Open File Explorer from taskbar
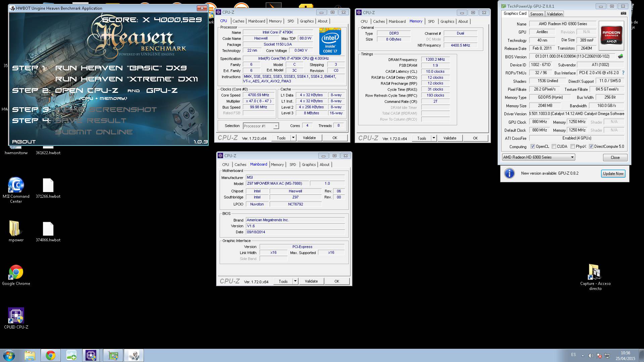The width and height of the screenshot is (644, 362). pos(30,355)
